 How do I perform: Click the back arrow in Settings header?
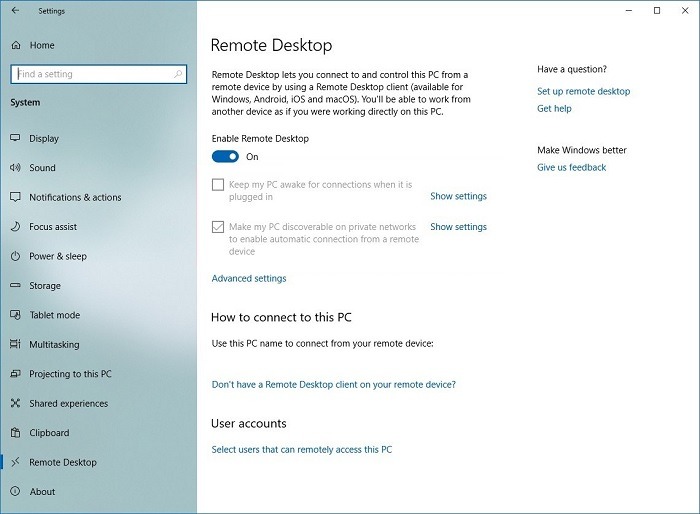(16, 10)
